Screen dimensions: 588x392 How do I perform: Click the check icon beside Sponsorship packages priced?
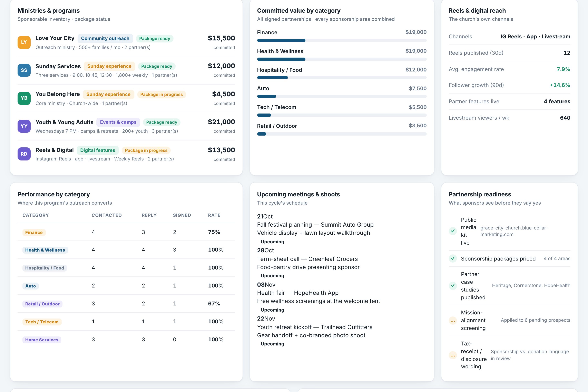click(x=453, y=258)
